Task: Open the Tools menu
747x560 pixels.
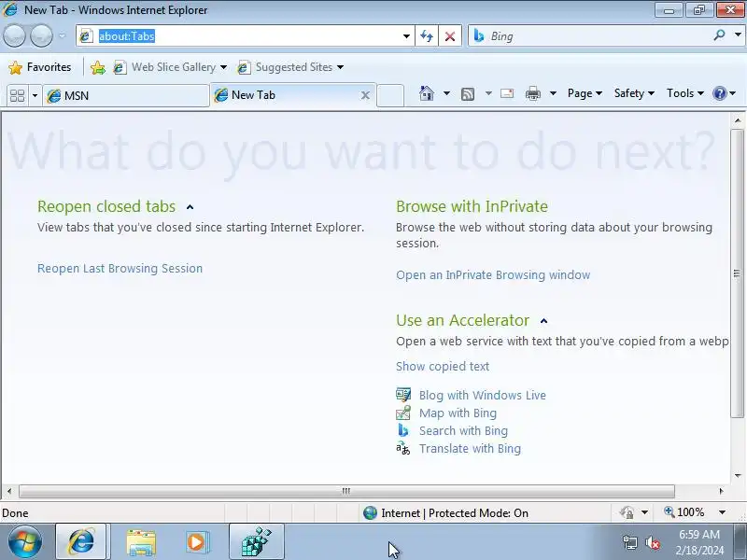Action: (685, 93)
